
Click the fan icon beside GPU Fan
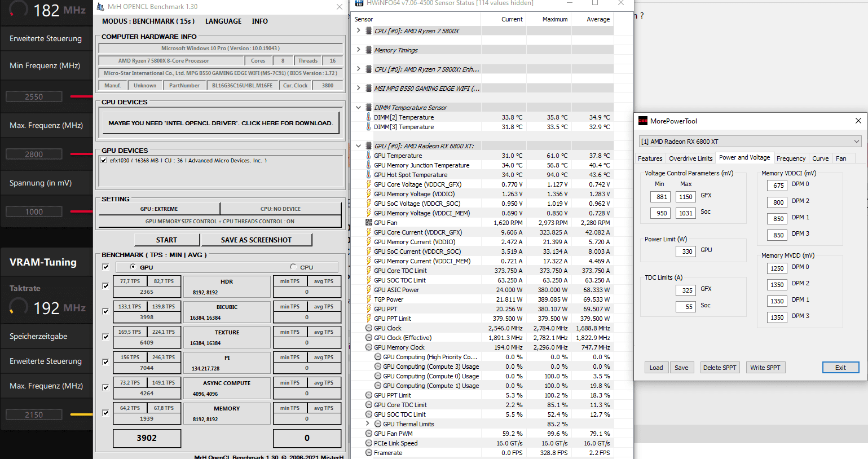click(369, 223)
